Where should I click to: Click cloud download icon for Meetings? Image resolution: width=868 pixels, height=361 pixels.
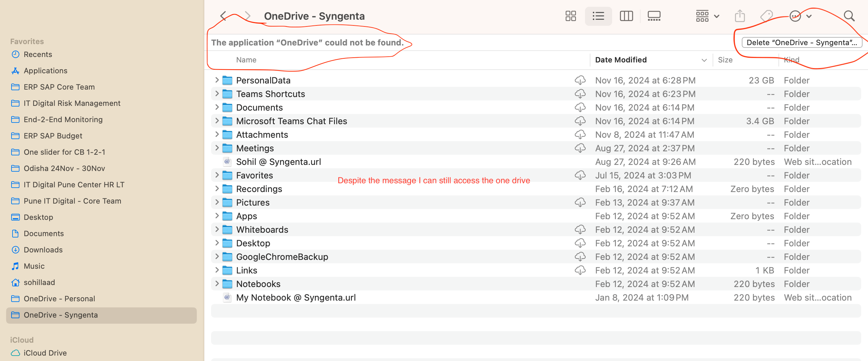(x=580, y=148)
